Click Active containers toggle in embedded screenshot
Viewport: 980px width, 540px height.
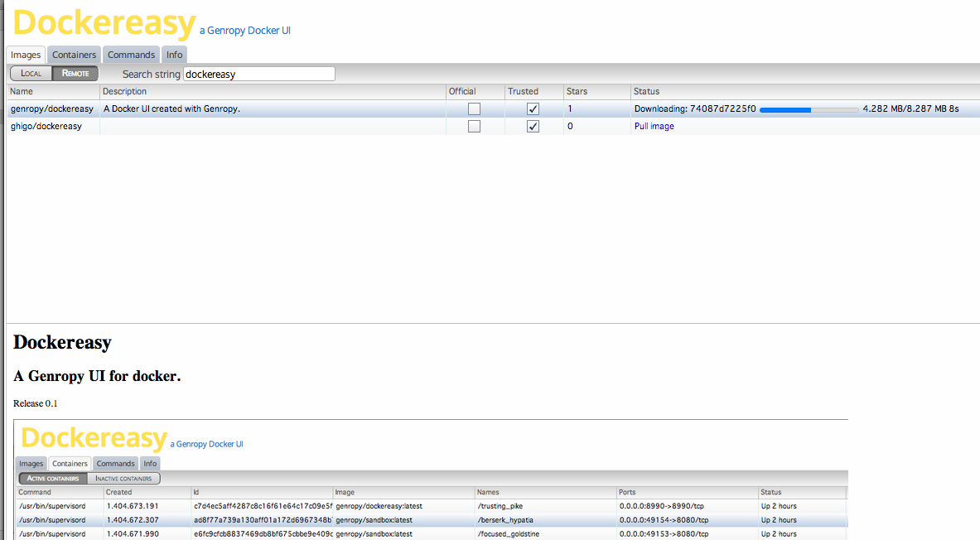coord(53,479)
